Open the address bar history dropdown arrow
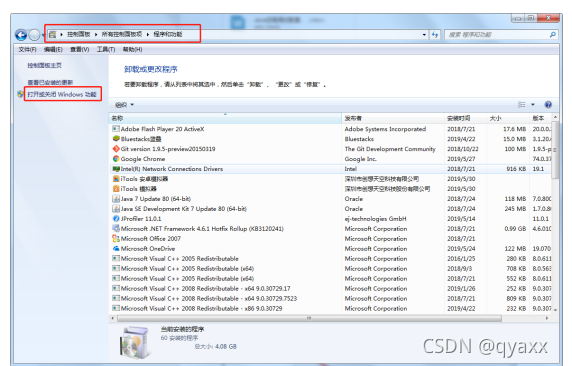 pos(424,35)
